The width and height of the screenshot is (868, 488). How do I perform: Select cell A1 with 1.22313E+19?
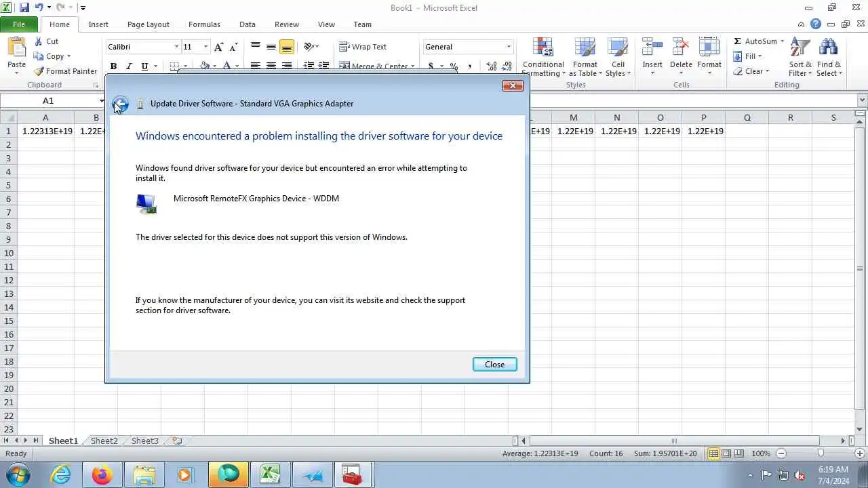[x=47, y=131]
